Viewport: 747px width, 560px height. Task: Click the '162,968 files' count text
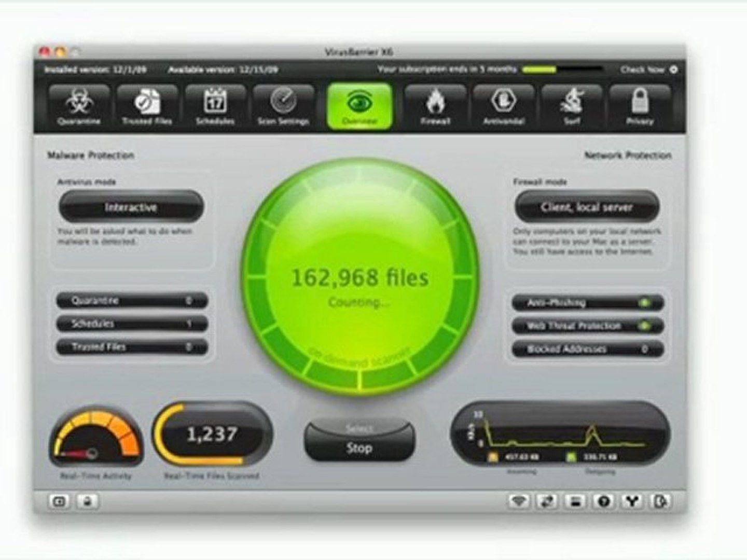click(x=359, y=278)
